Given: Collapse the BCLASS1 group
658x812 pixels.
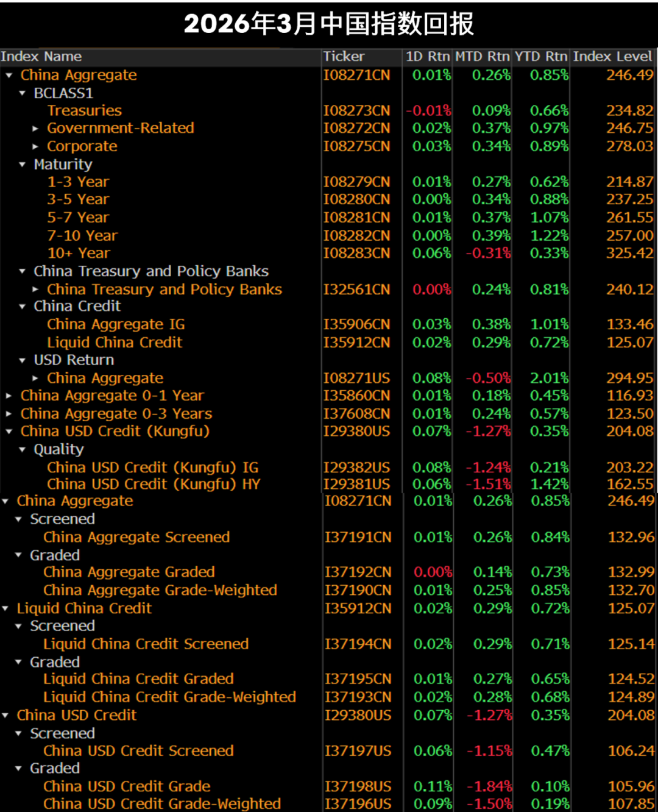Looking at the screenshot, I should point(23,93).
